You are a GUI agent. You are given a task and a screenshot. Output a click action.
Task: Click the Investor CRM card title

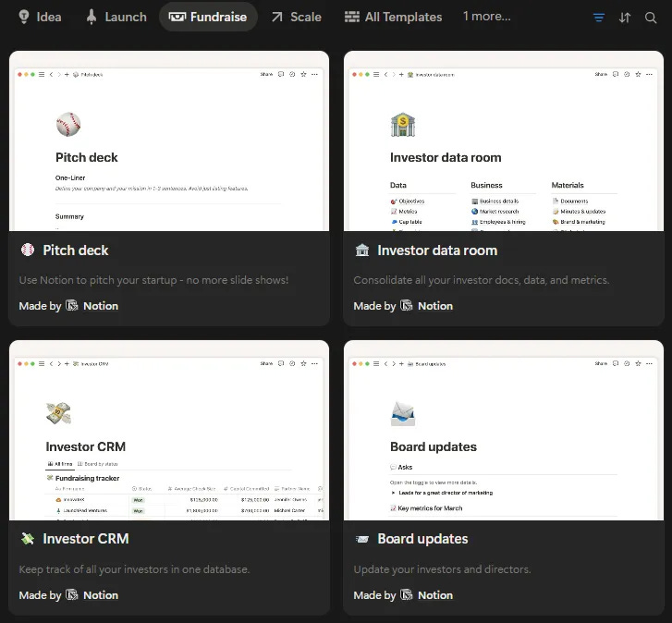[86, 539]
